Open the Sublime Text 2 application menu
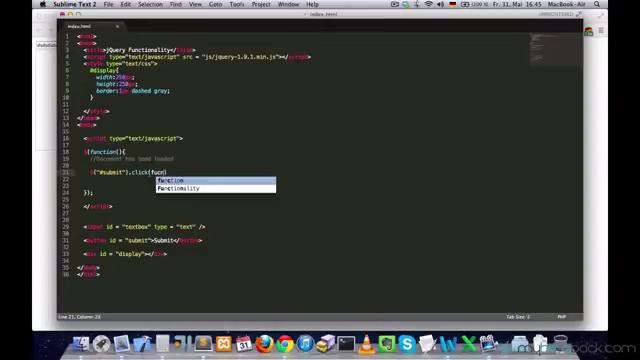640x360 pixels. (75, 4)
